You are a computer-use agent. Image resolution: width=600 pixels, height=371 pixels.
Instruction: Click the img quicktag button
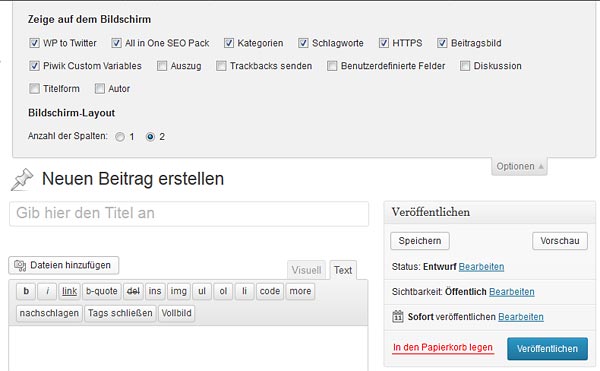(179, 291)
